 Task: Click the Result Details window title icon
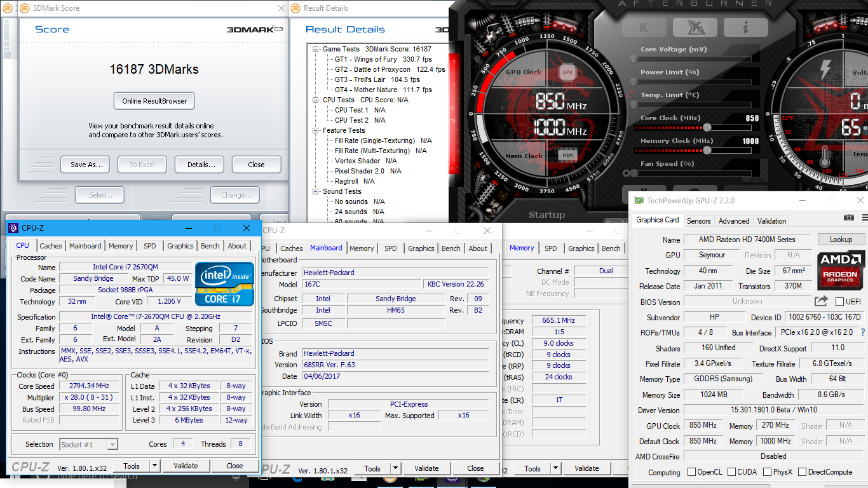click(296, 8)
